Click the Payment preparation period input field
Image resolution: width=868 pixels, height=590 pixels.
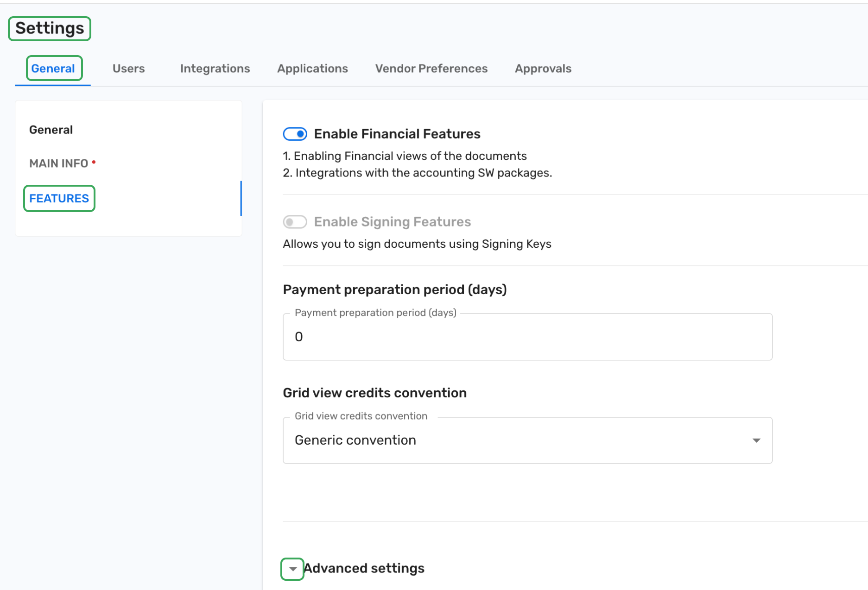tap(527, 337)
